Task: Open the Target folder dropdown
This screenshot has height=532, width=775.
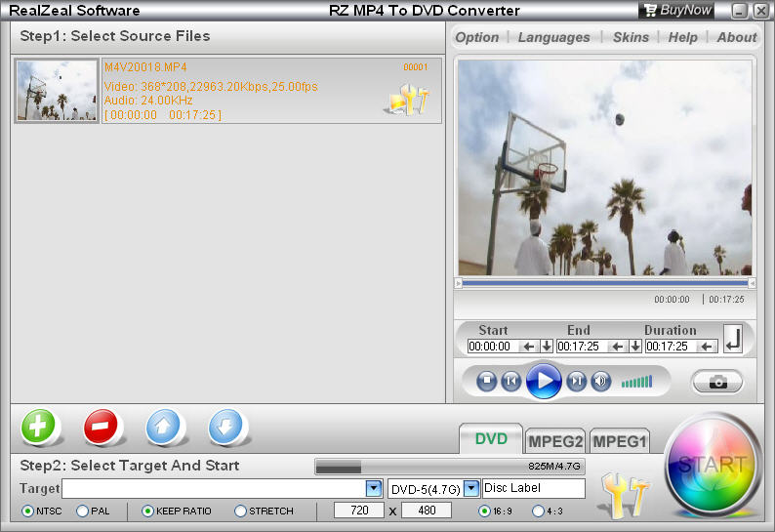Action: point(373,488)
